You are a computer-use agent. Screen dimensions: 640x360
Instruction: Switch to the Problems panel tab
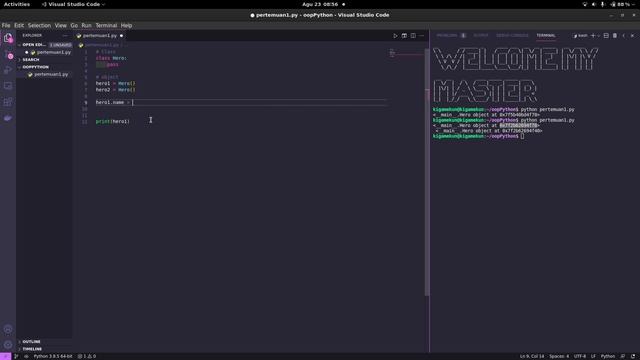pyautogui.click(x=451, y=36)
